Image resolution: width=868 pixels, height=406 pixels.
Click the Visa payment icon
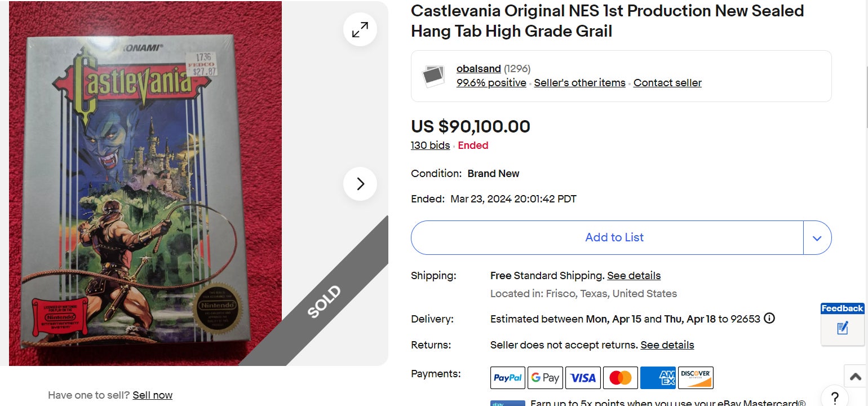point(583,378)
